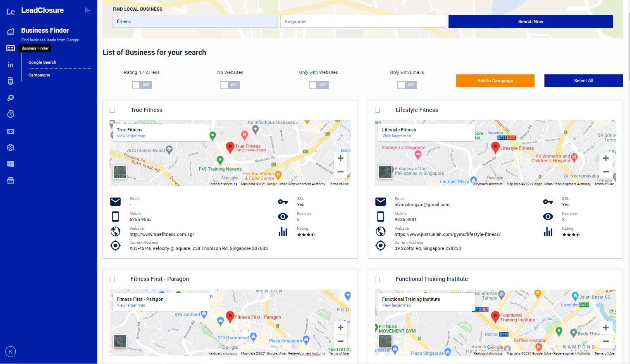
Task: Open the chart icon in the sidebar
Action: coord(11,31)
